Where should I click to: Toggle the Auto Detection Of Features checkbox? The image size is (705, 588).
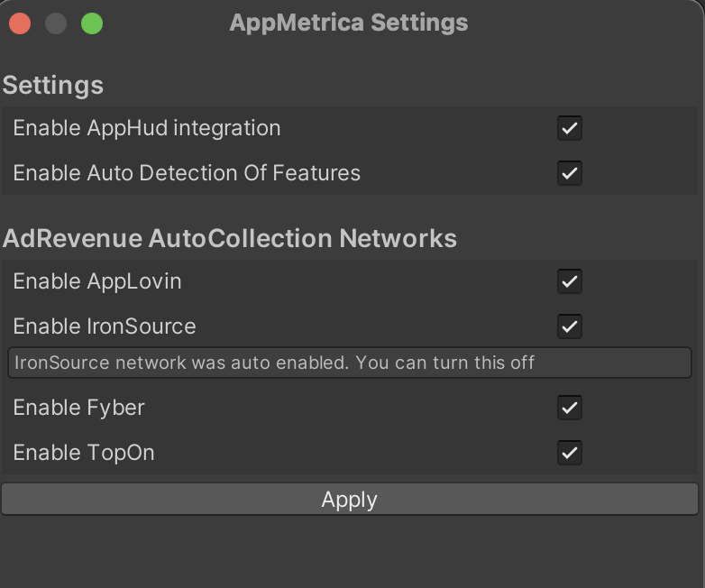569,173
